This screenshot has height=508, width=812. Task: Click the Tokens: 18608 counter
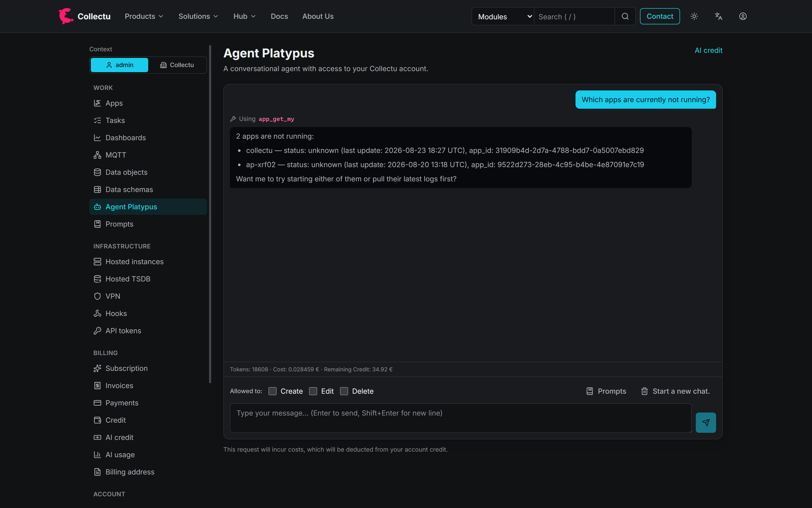click(249, 369)
